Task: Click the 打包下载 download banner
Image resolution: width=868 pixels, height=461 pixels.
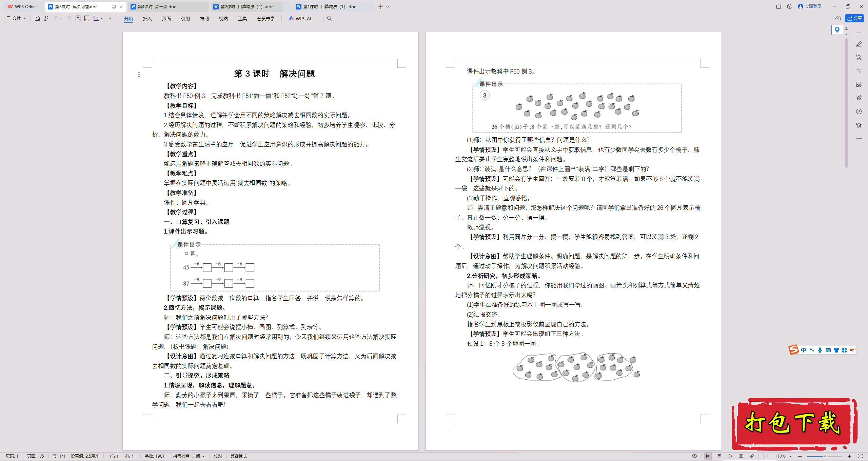Action: [x=794, y=424]
